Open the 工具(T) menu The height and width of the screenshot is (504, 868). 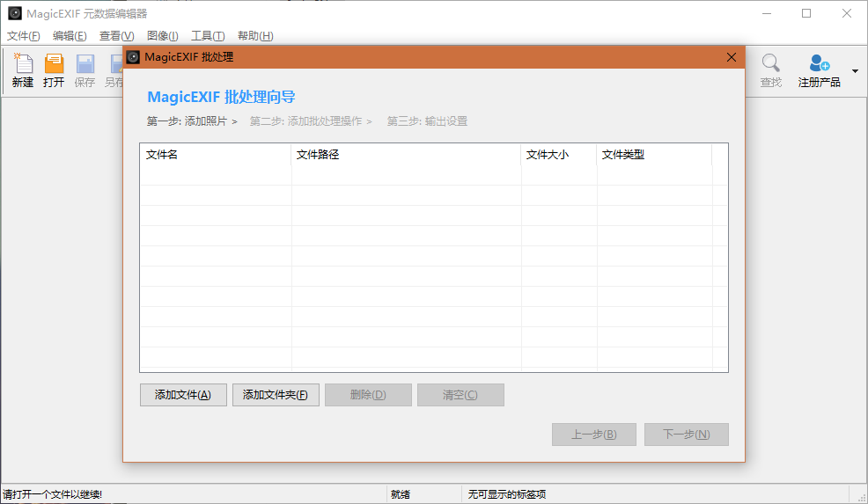208,36
